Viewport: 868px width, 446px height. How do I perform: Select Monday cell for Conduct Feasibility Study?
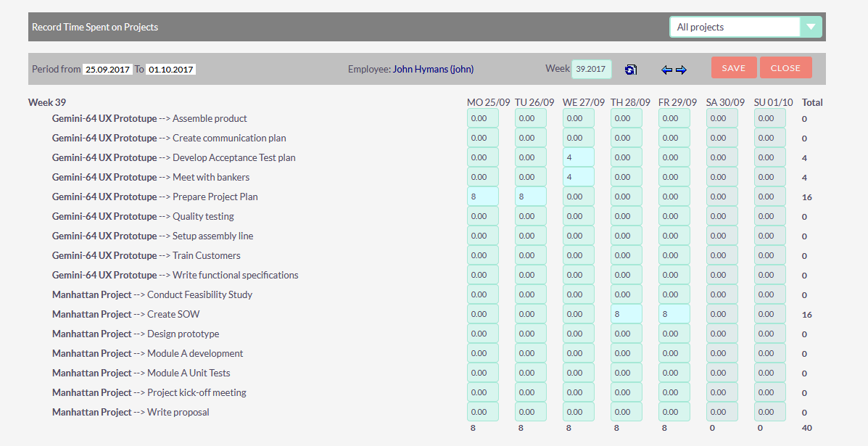click(483, 294)
